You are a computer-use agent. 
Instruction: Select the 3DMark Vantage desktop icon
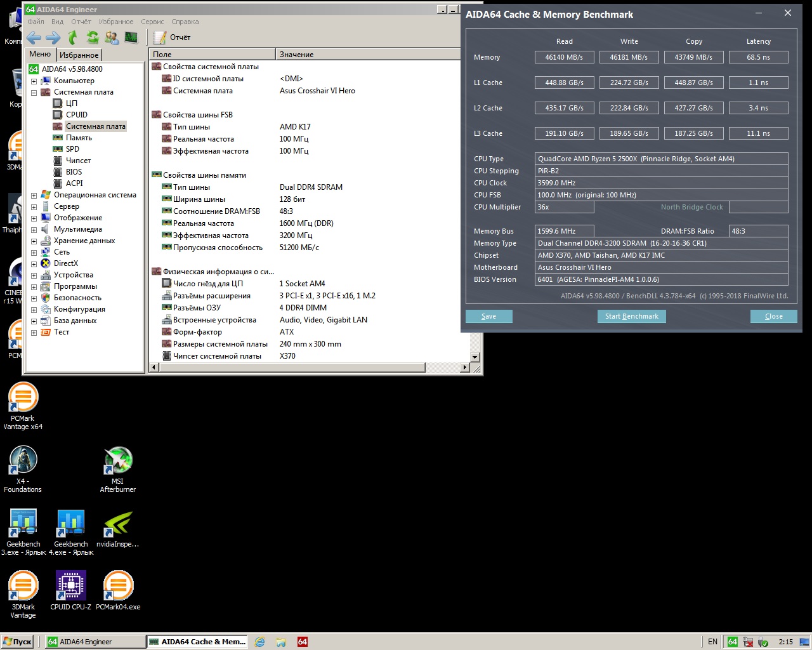tap(23, 595)
